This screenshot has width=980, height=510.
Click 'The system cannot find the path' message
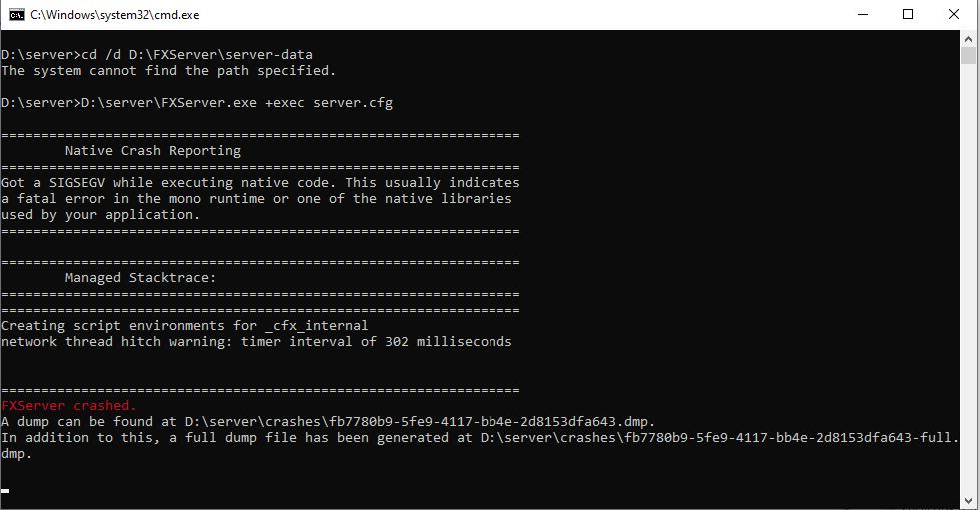click(168, 71)
